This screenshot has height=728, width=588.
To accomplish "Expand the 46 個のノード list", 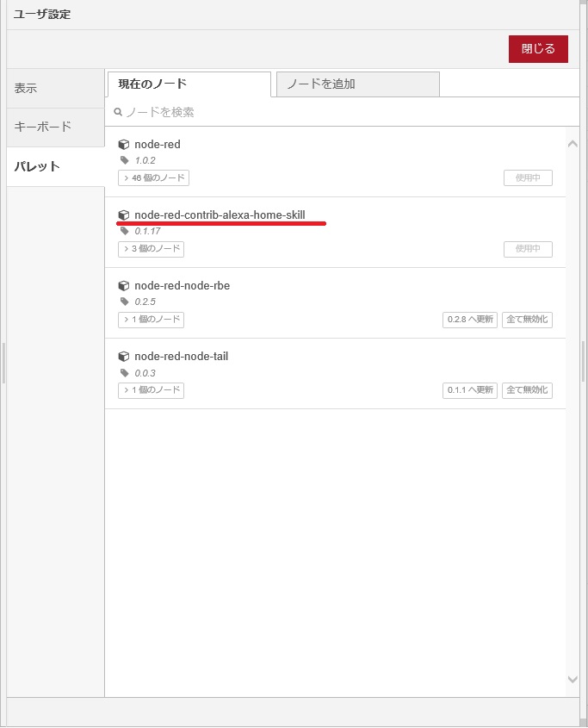I will pyautogui.click(x=153, y=177).
